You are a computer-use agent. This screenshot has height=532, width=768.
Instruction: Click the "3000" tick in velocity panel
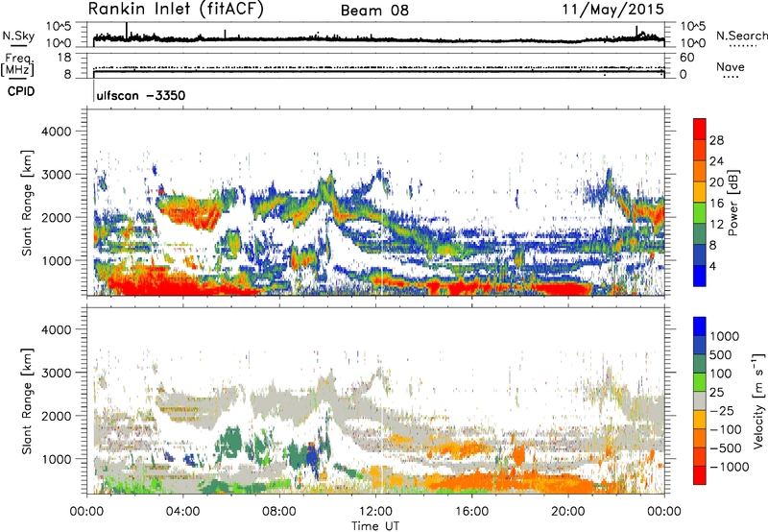57,373
